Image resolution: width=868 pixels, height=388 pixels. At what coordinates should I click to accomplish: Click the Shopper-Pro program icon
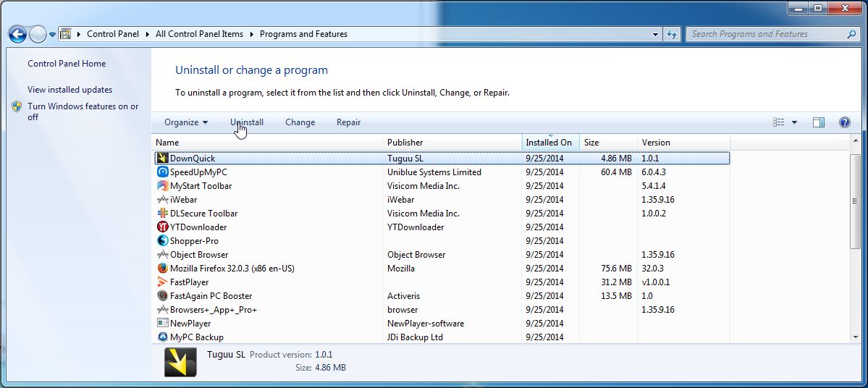[163, 241]
